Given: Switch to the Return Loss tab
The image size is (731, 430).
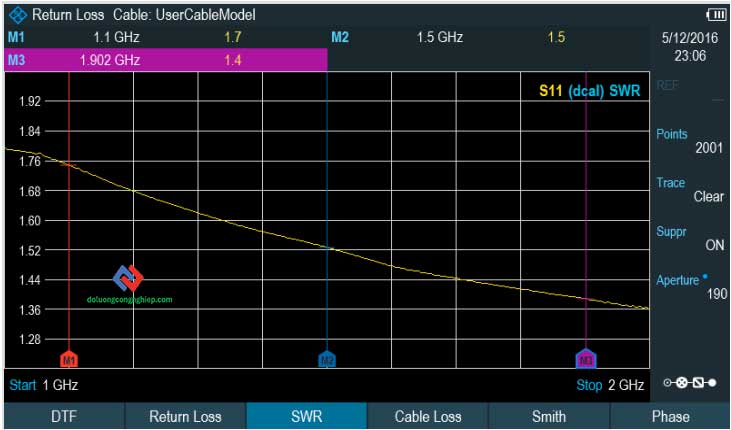Looking at the screenshot, I should click(185, 416).
